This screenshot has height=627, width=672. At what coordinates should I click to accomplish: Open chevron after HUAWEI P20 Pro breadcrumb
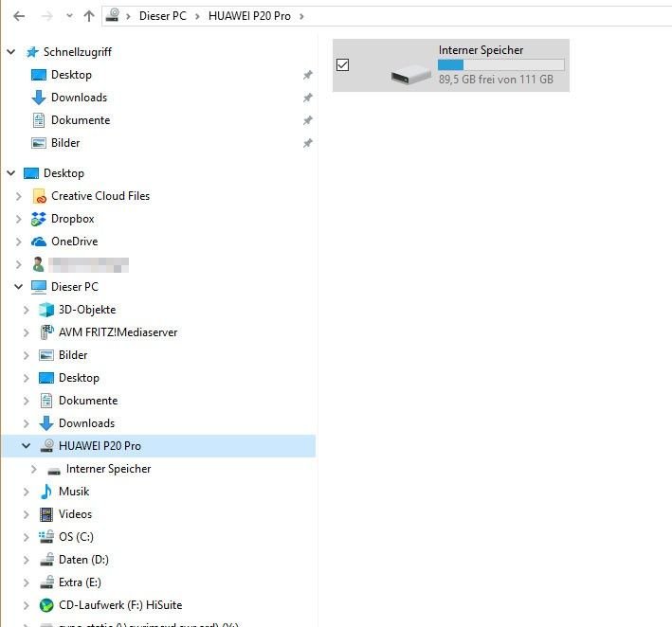(x=301, y=17)
